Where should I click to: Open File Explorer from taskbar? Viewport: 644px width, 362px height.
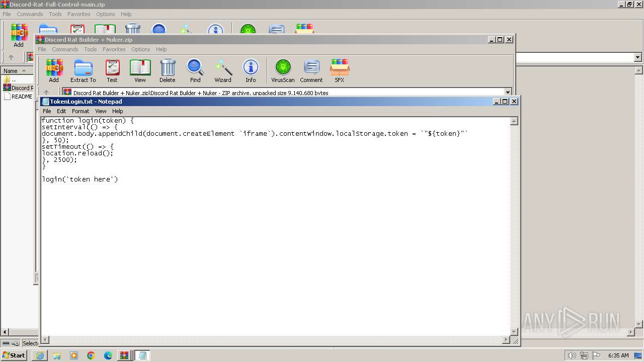point(57,355)
